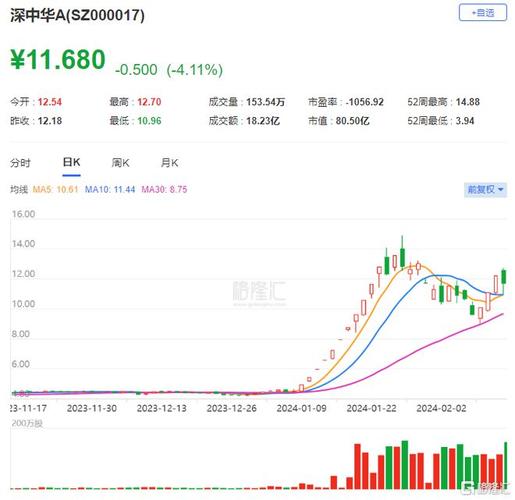
Task: Click the 均线 label
Action: click(x=19, y=190)
